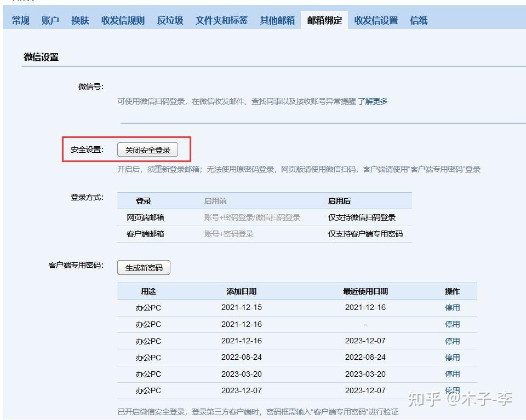
Task: 停用 the password added 2022-08-24
Action: click(453, 358)
